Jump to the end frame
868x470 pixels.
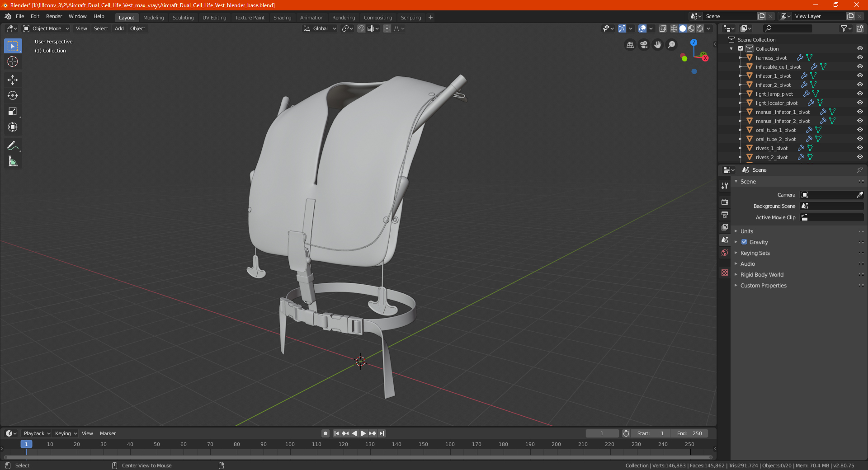tap(382, 433)
